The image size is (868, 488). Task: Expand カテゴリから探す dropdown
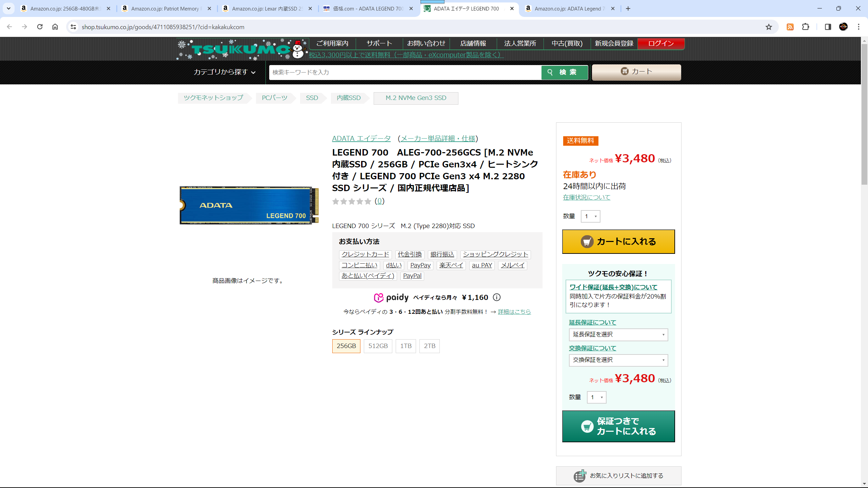tap(224, 72)
